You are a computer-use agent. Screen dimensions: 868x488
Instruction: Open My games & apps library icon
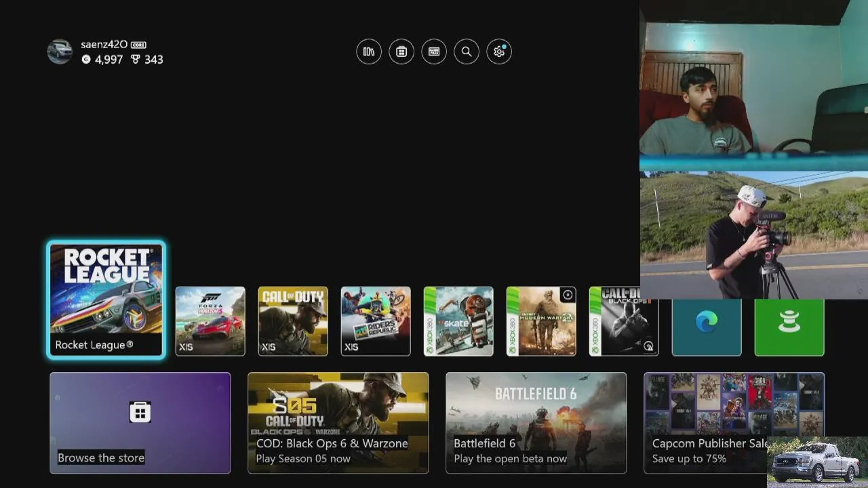pyautogui.click(x=369, y=52)
